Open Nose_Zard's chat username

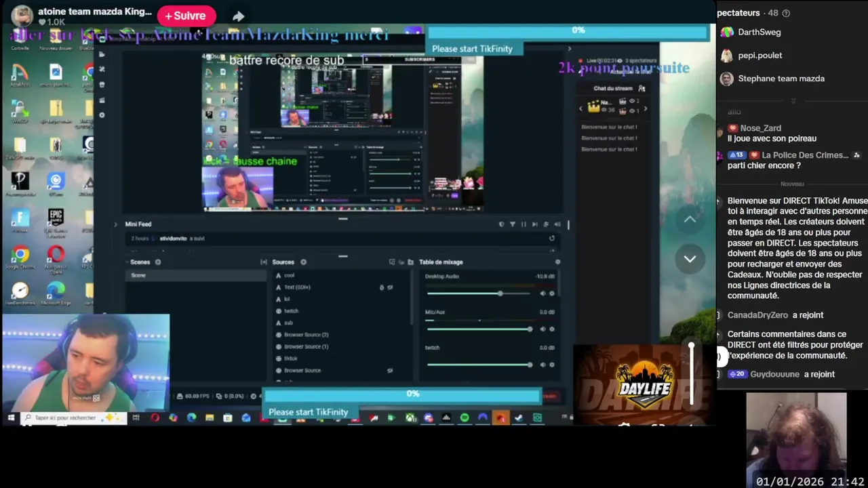click(x=760, y=127)
